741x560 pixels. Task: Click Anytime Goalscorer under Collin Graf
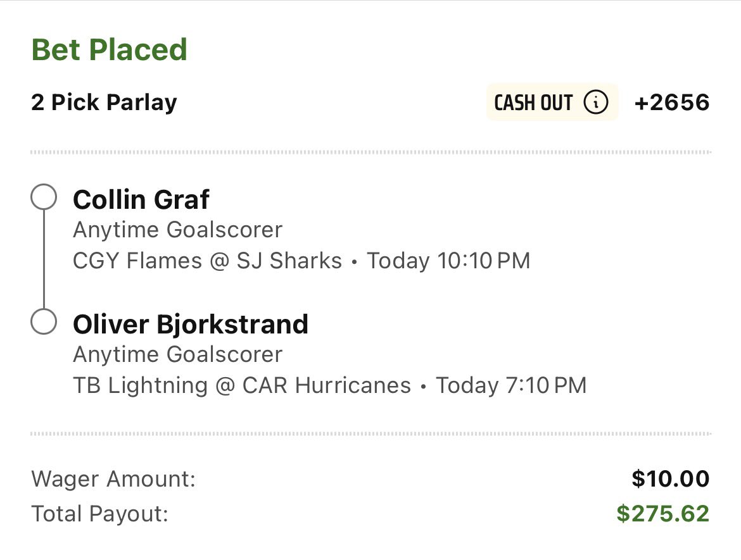click(177, 230)
